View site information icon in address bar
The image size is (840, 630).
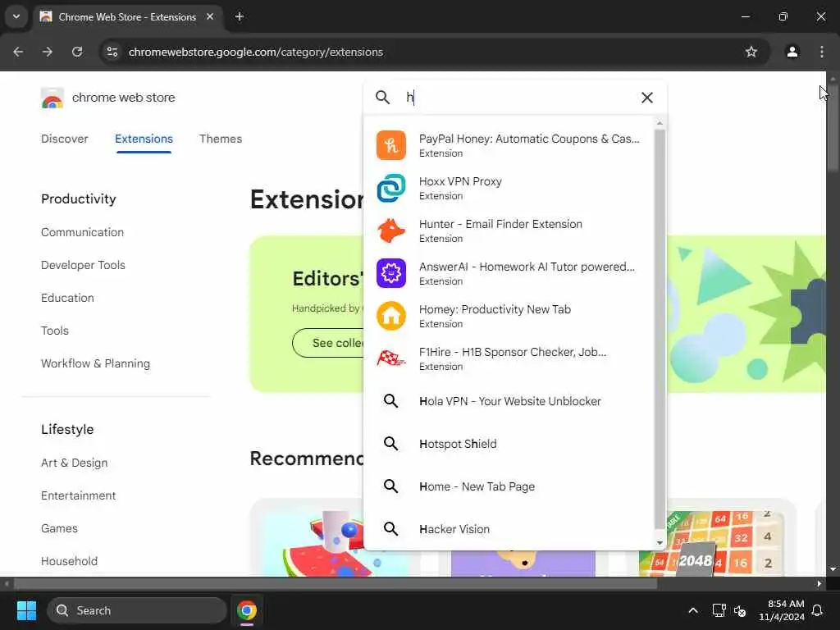click(x=112, y=52)
